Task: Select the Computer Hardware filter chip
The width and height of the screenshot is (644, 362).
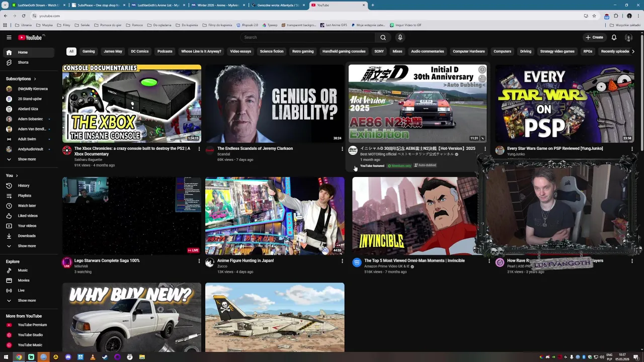Action: pyautogui.click(x=468, y=51)
